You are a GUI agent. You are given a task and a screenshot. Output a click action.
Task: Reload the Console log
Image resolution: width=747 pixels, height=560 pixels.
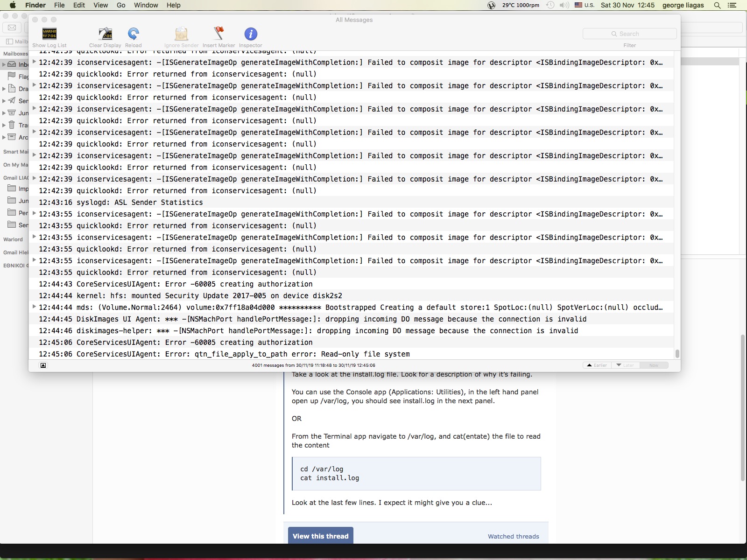[134, 34]
